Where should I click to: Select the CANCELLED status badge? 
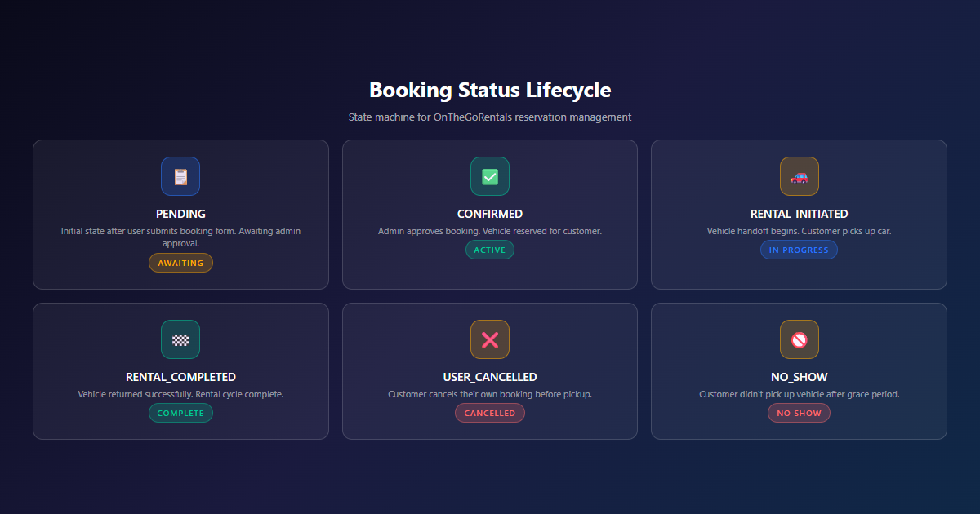pos(490,413)
